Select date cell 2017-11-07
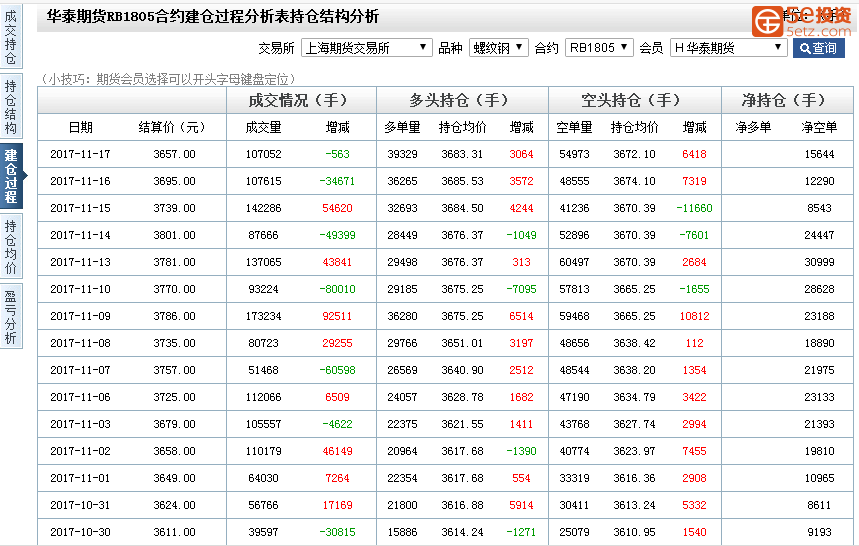The width and height of the screenshot is (859, 546). (81, 370)
